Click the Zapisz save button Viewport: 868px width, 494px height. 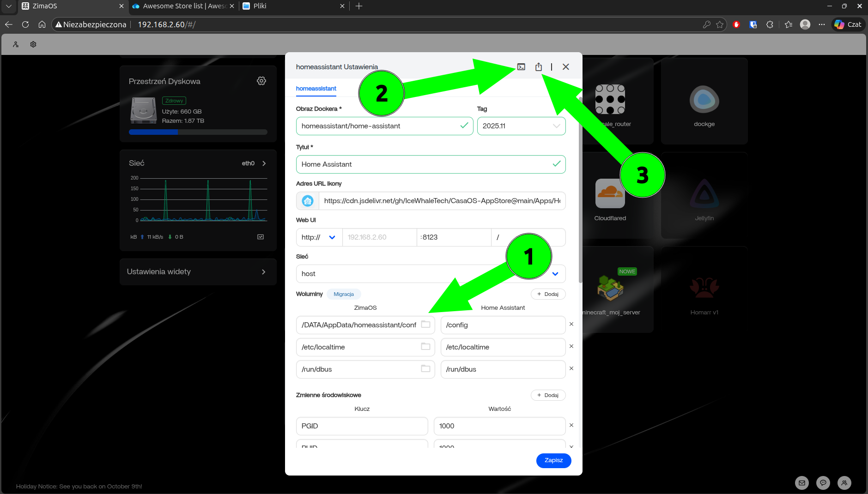553,460
